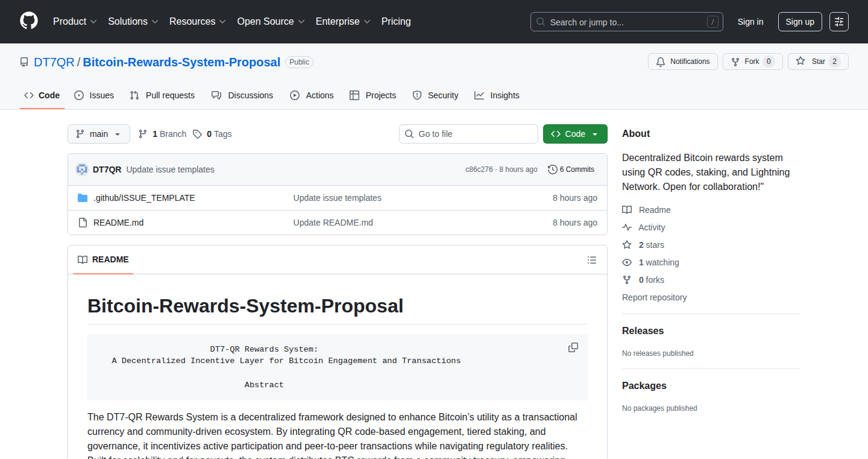View the 0 forks link
868x459 pixels.
(643, 280)
